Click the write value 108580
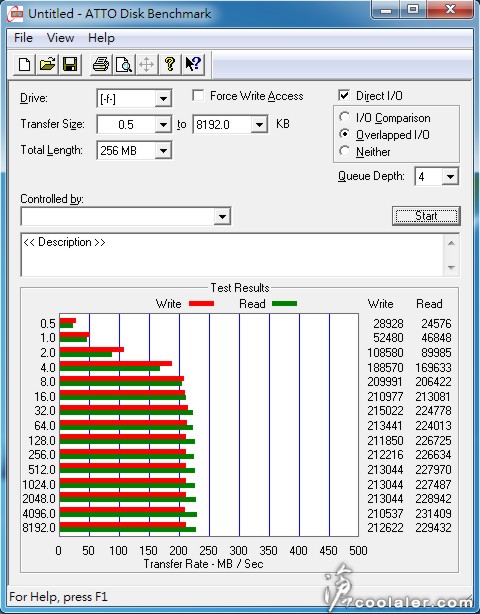This screenshot has width=480, height=614. pyautogui.click(x=385, y=352)
